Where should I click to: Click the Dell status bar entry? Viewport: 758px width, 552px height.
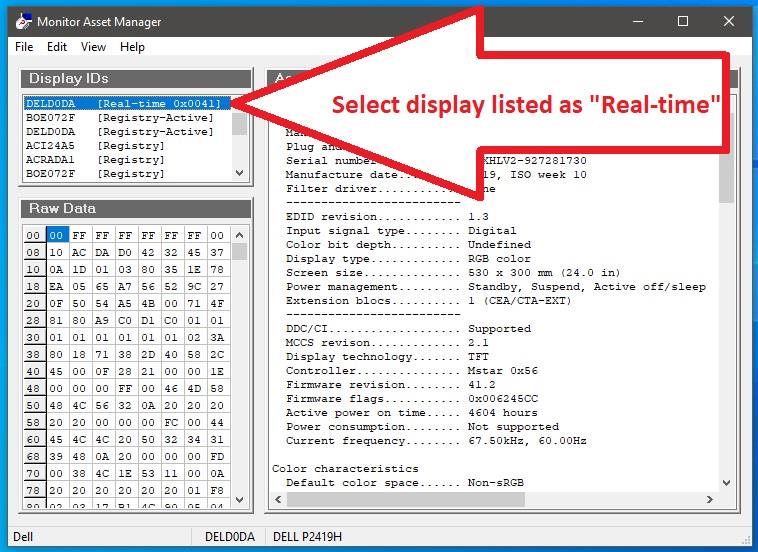tap(23, 537)
